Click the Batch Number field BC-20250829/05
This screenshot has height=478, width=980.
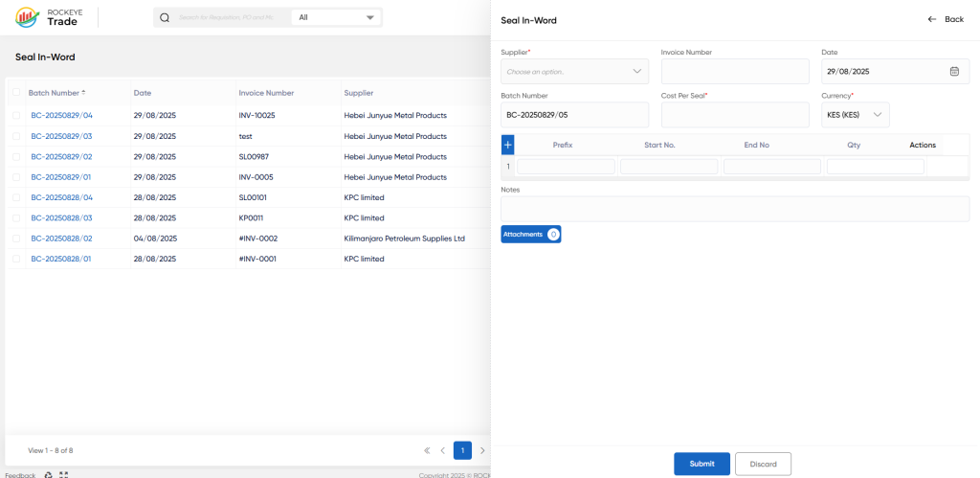[574, 115]
